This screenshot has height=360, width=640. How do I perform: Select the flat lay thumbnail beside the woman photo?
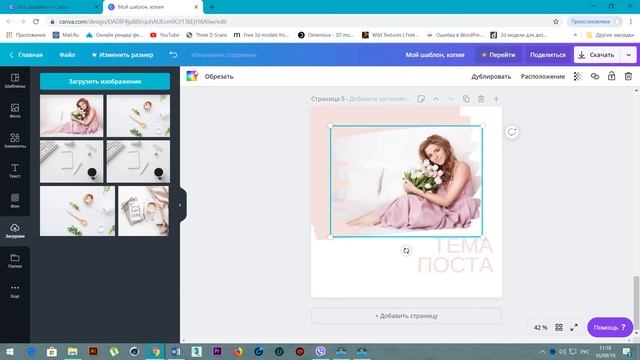(x=138, y=116)
